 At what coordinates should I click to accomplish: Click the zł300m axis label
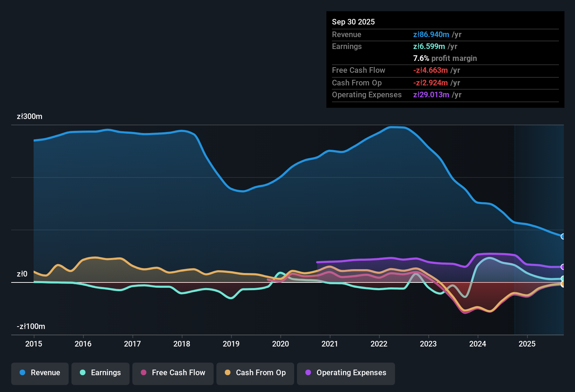(x=29, y=116)
